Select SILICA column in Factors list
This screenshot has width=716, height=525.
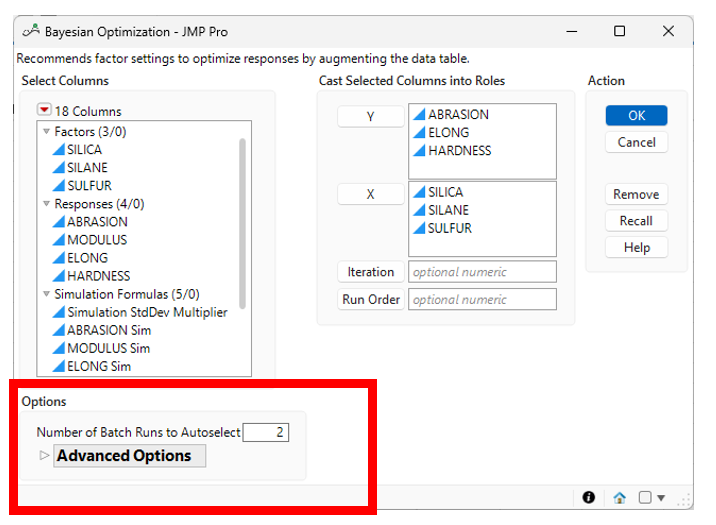[84, 149]
